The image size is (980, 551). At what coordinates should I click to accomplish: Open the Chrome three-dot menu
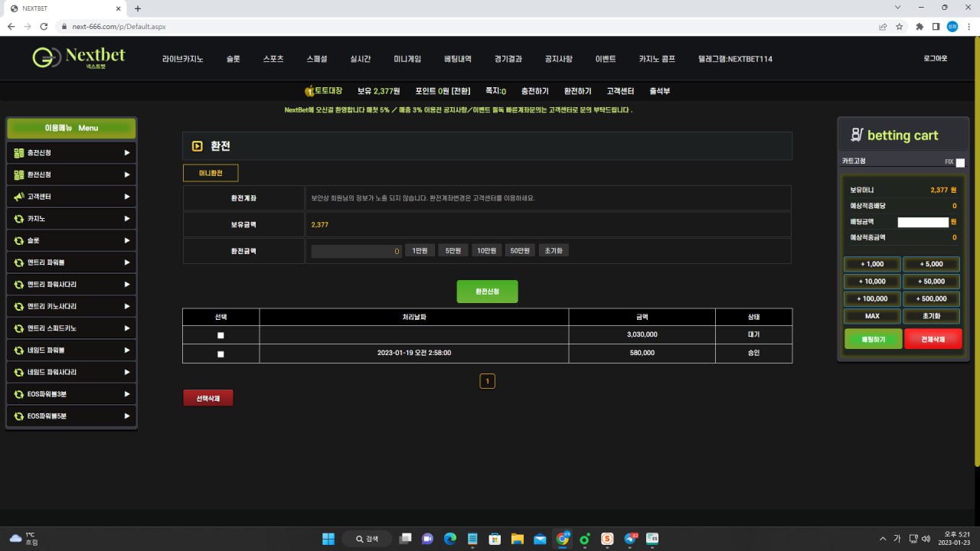click(969, 26)
